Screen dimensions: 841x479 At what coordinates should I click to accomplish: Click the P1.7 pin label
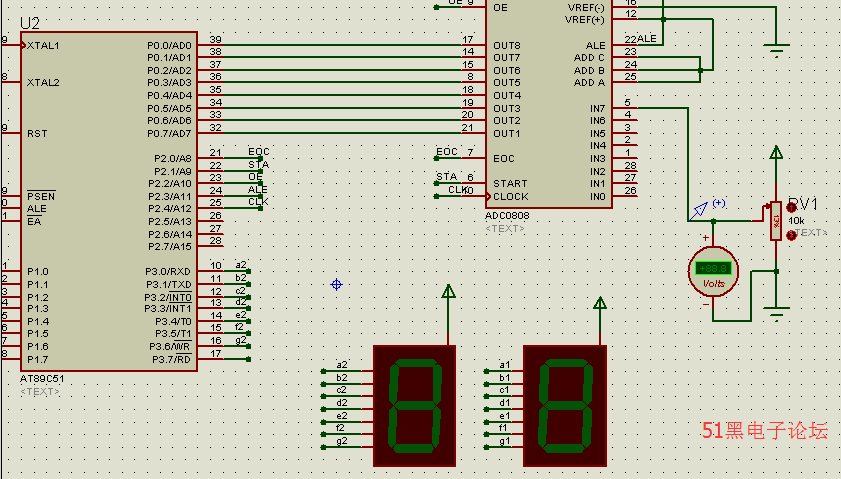[x=38, y=359]
